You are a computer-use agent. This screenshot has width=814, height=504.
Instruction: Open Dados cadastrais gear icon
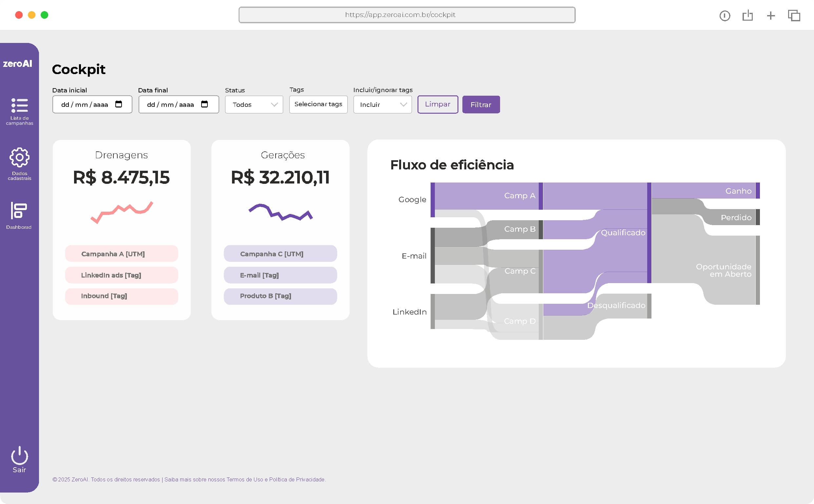[19, 157]
